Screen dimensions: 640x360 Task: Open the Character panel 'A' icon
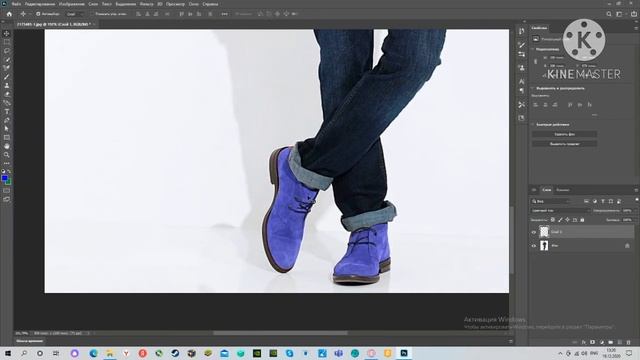[521, 82]
